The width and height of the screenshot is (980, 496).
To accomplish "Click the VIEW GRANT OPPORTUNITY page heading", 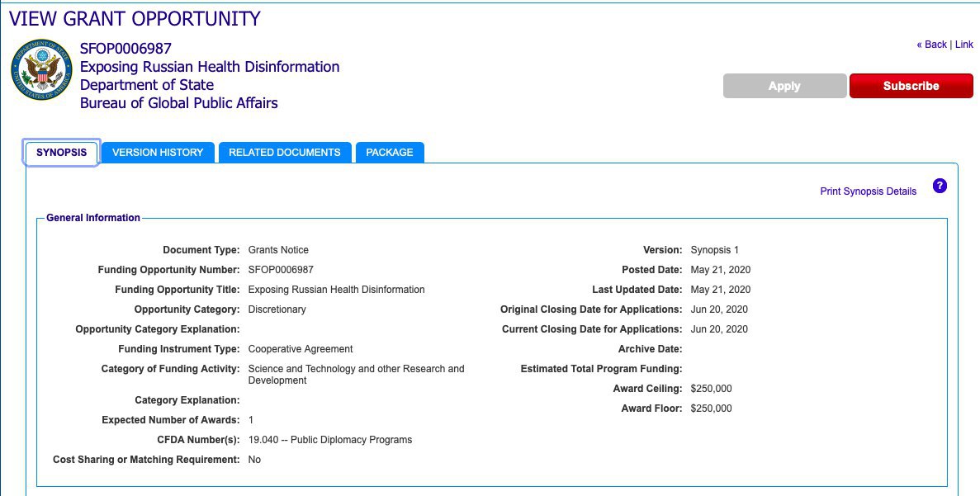I will [x=135, y=19].
